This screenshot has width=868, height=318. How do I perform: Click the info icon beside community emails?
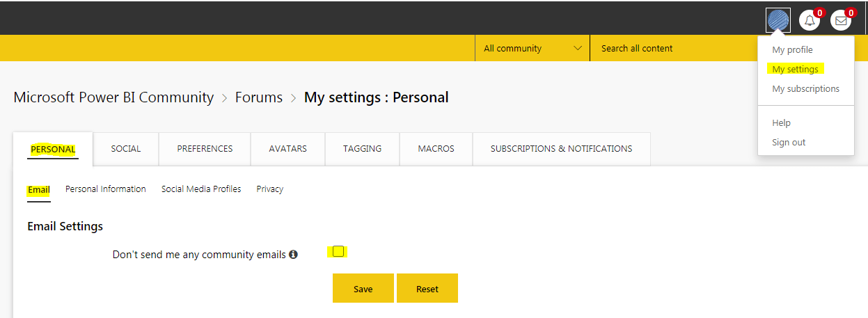[293, 255]
